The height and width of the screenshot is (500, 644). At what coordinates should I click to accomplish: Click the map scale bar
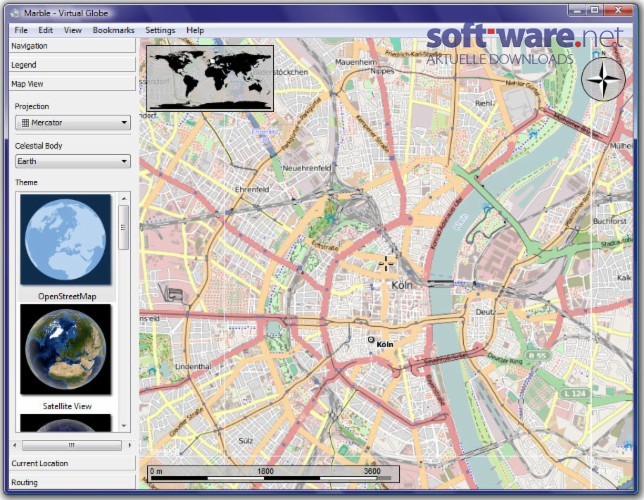(x=273, y=474)
